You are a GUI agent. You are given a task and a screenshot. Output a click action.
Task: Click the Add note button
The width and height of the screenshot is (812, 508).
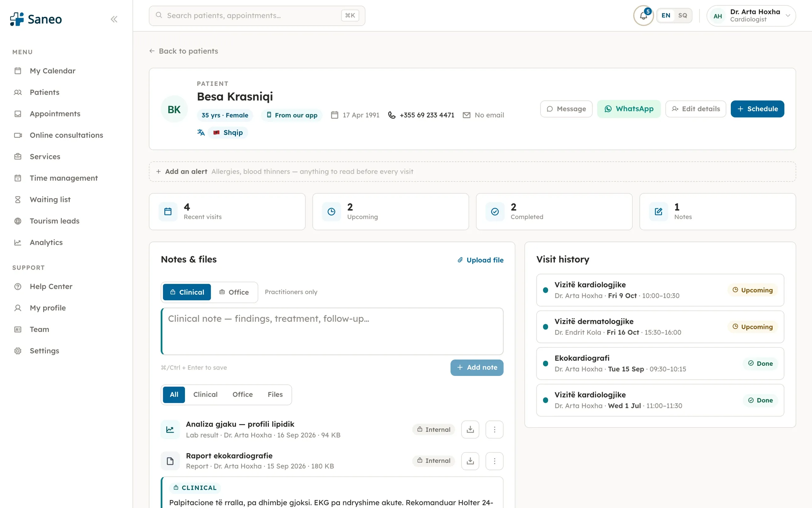click(x=477, y=368)
